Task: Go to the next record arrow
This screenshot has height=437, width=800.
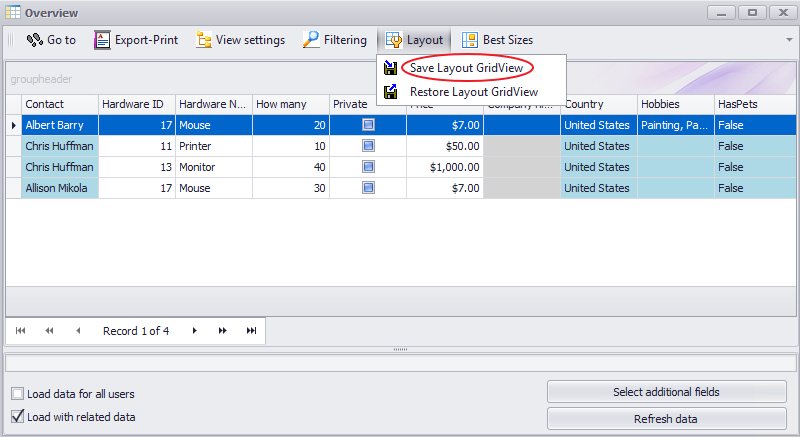Action: [x=194, y=331]
